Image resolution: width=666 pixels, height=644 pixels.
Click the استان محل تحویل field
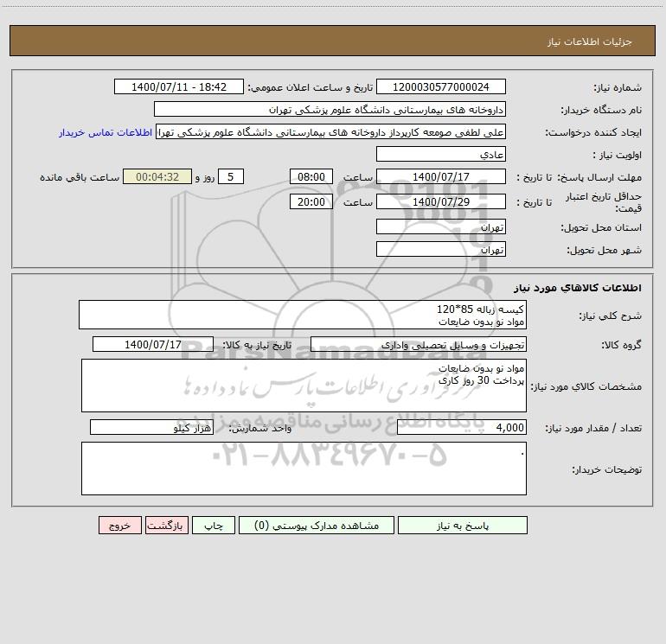(x=441, y=227)
